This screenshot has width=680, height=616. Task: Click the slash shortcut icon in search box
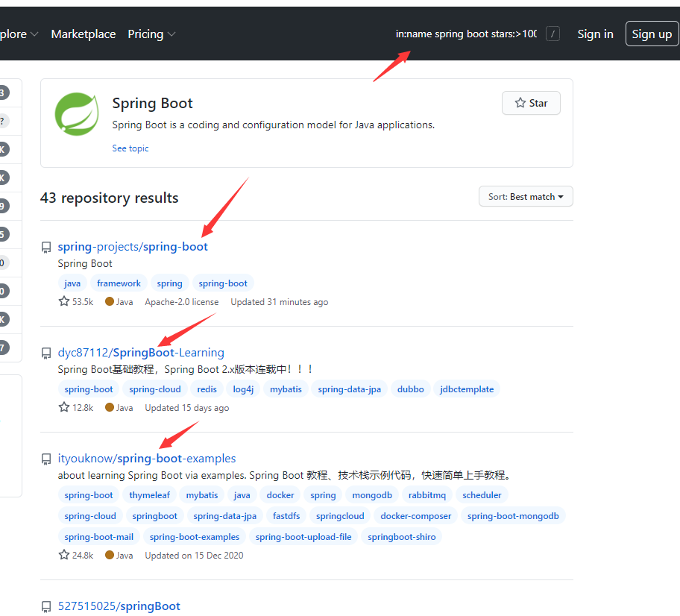pos(552,34)
